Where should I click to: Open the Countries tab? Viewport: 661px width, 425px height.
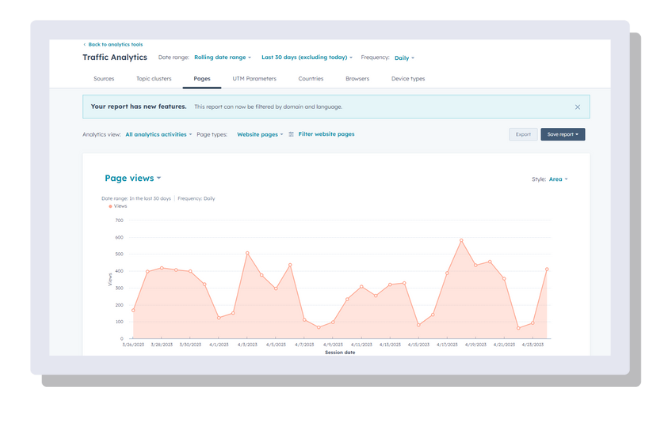click(311, 78)
